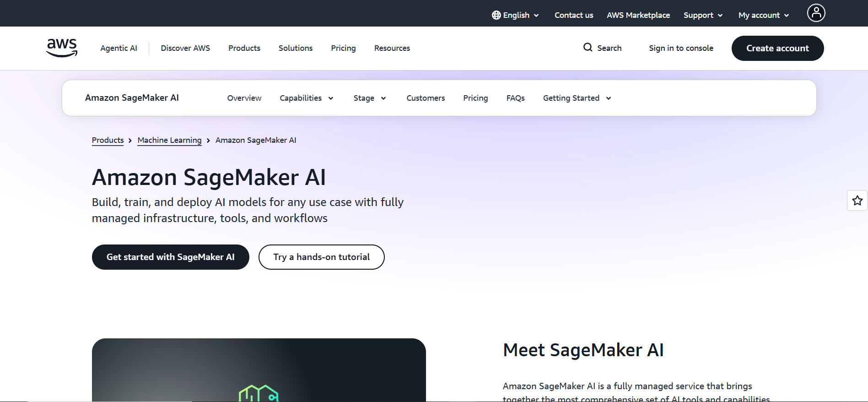
Task: Click the AWS logo
Action: coord(62,48)
